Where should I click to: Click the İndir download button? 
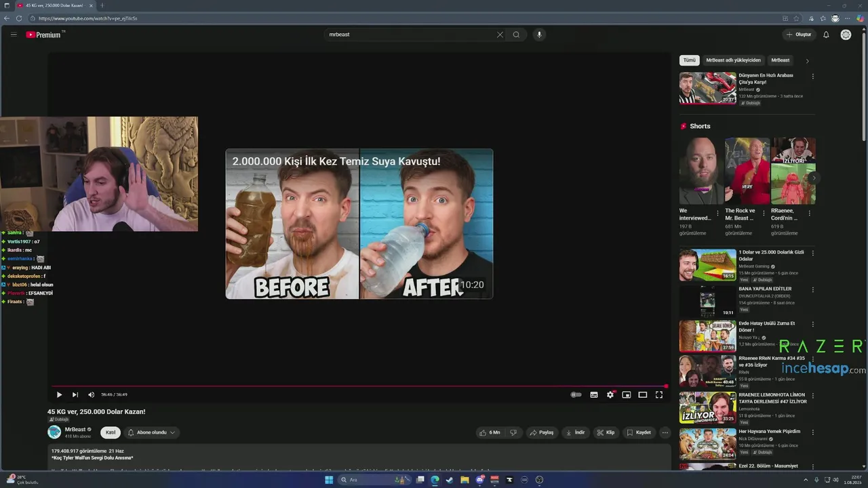click(575, 432)
